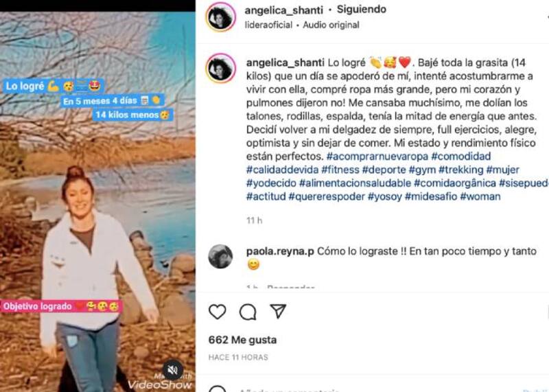The height and width of the screenshot is (392, 549).
Task: Open Audio original link
Action: pyautogui.click(x=331, y=25)
